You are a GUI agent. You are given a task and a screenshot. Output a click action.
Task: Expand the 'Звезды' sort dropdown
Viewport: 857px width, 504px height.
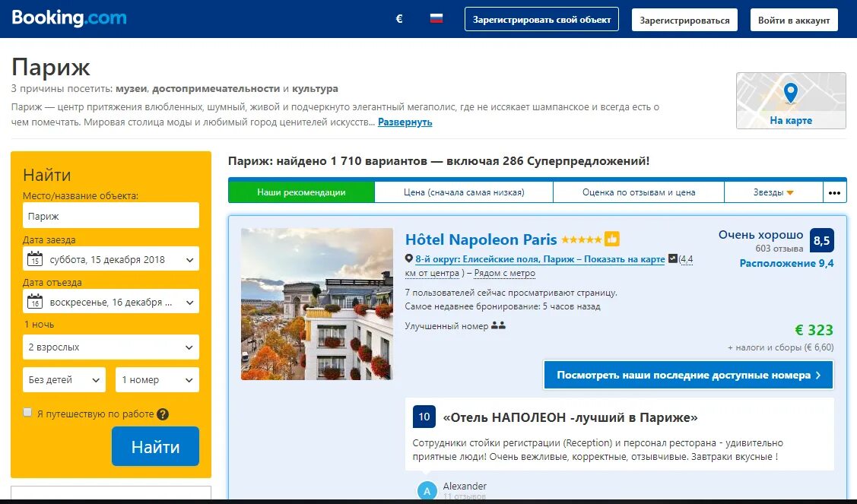point(773,192)
